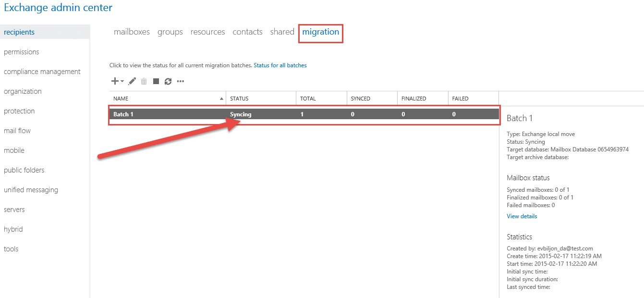This screenshot has height=298, width=644.
Task: Click Synced mailboxes: 0 of 1 text
Action: [538, 190]
